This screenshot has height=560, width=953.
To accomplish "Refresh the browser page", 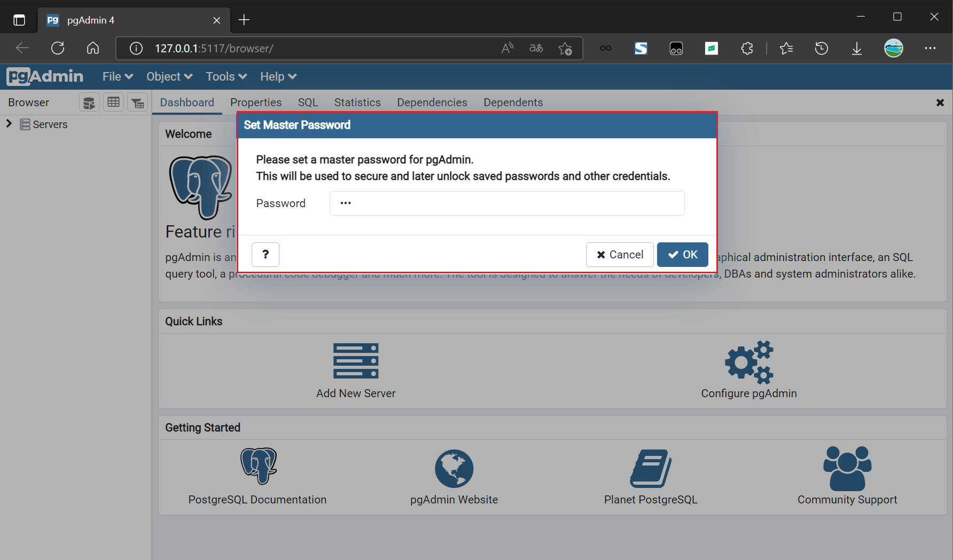I will (58, 48).
